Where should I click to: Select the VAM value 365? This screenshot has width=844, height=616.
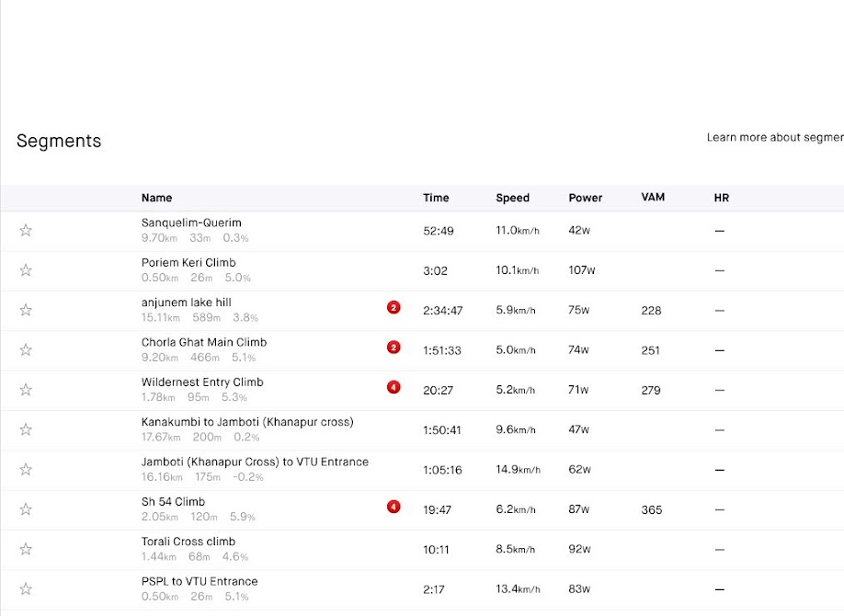tap(651, 510)
